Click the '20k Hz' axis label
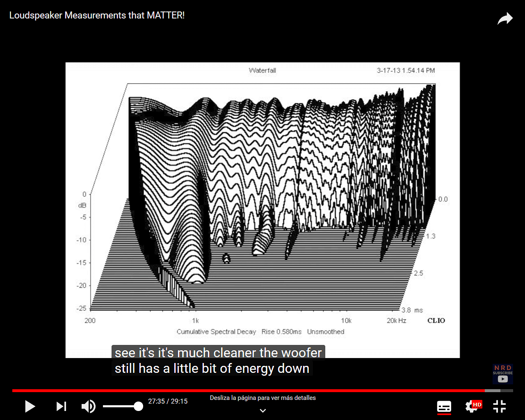525x420 pixels. (396, 320)
